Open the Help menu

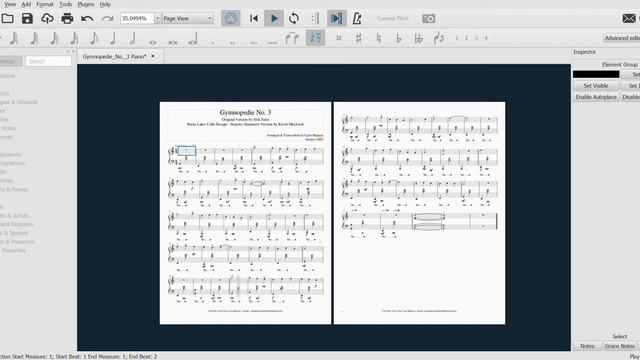pos(105,4)
